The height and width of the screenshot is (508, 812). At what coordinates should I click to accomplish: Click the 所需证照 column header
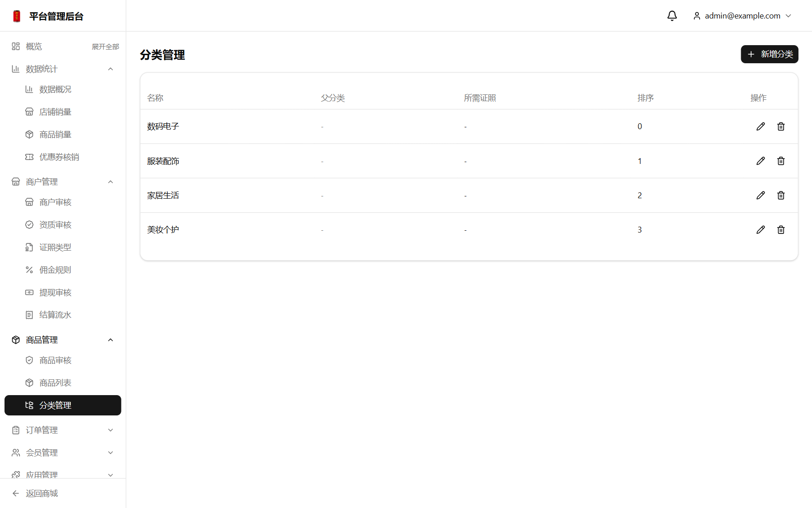[480, 98]
